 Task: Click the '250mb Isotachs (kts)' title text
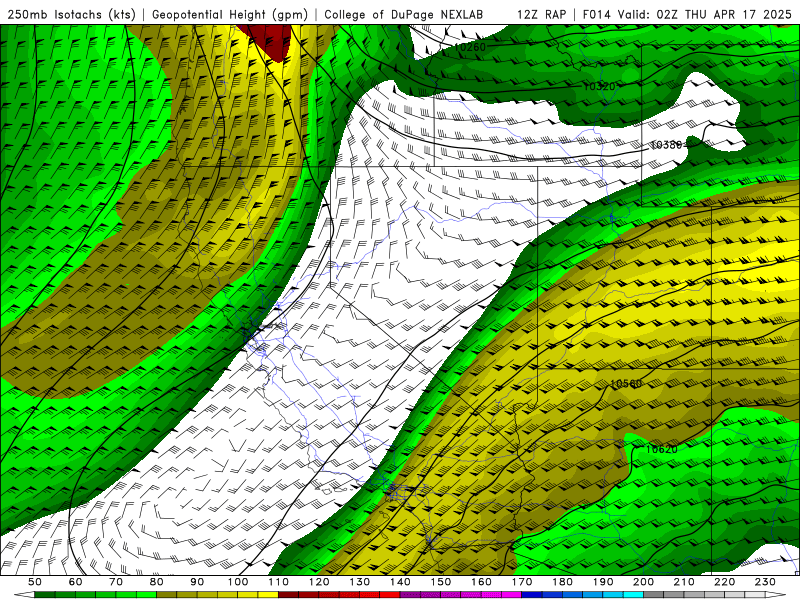(x=72, y=15)
